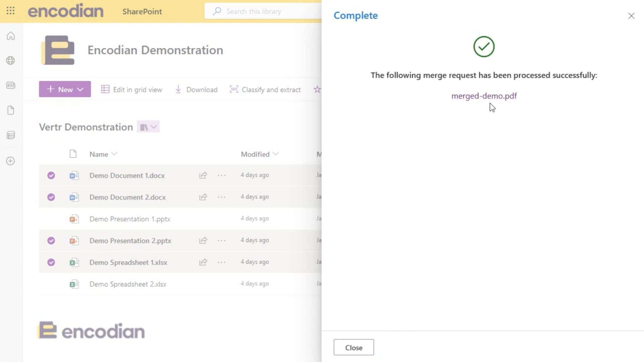This screenshot has height=362, width=644.
Task: Open the news feed sidebar icon
Action: tap(11, 85)
